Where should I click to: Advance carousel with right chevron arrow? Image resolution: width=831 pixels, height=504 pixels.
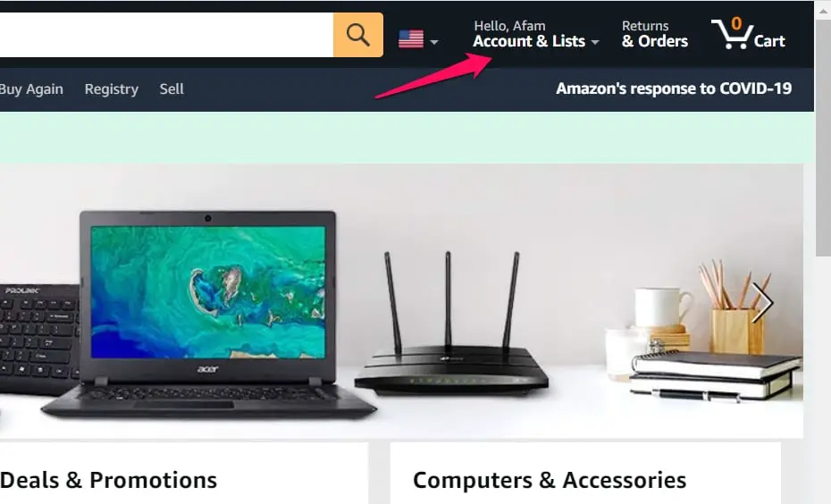click(x=762, y=303)
